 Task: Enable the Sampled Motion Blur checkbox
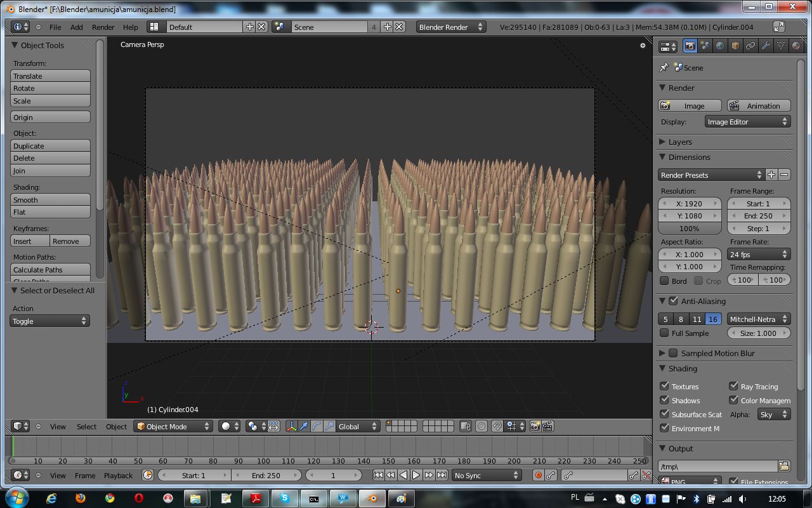674,353
